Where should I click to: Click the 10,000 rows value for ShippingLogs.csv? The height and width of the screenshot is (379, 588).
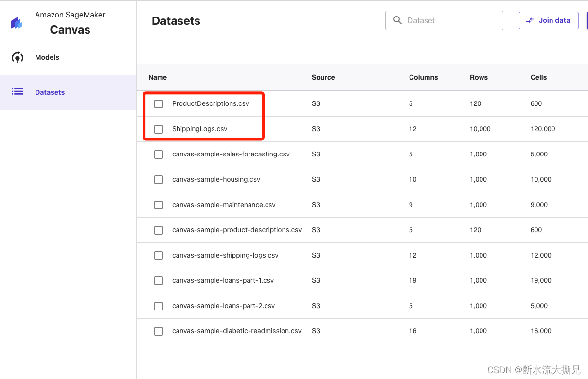[x=480, y=129]
